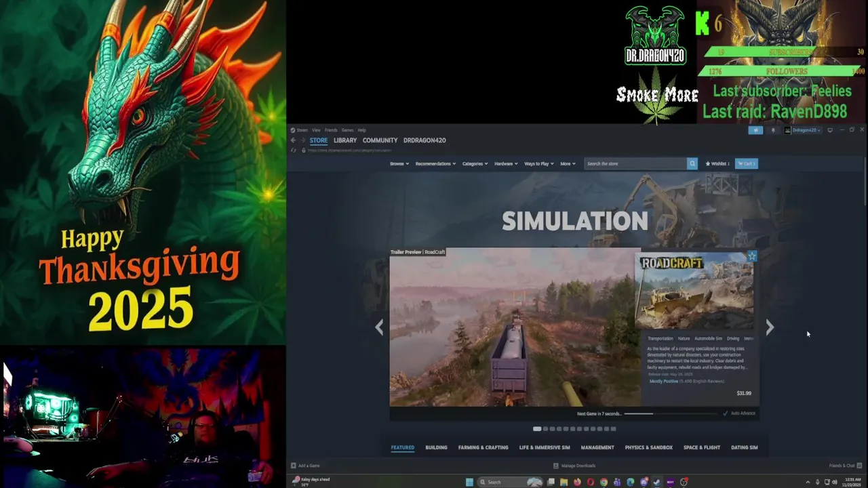Go forward with Steam's forward arrow

302,140
